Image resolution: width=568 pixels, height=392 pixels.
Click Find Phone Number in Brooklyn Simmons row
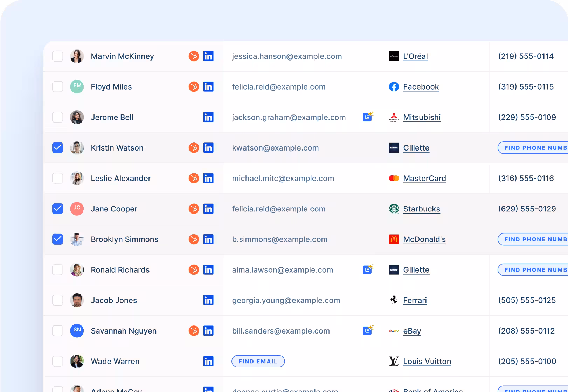[x=533, y=239]
